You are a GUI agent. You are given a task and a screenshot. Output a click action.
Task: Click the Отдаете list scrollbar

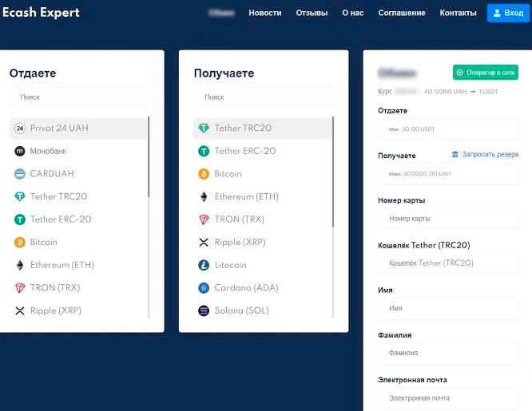(x=149, y=160)
